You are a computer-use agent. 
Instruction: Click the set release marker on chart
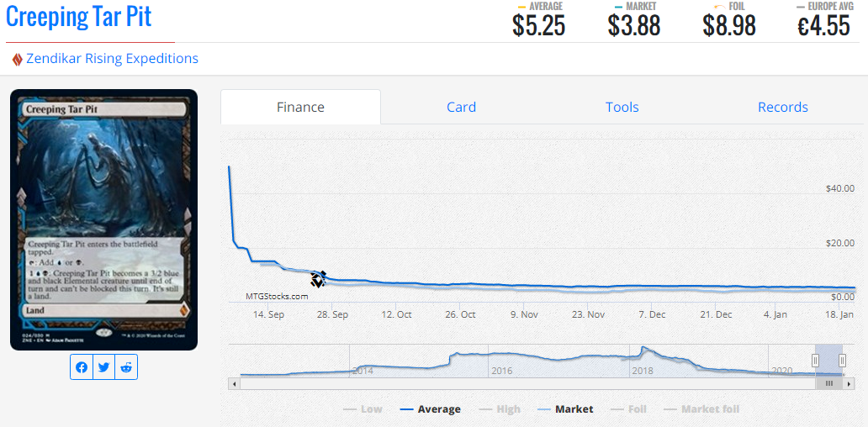click(x=318, y=279)
